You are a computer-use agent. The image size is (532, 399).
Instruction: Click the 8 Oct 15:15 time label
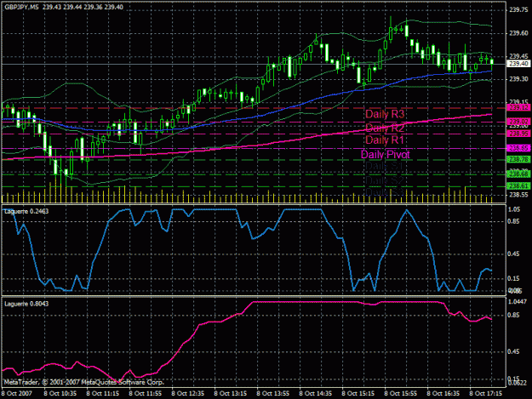coord(358,394)
